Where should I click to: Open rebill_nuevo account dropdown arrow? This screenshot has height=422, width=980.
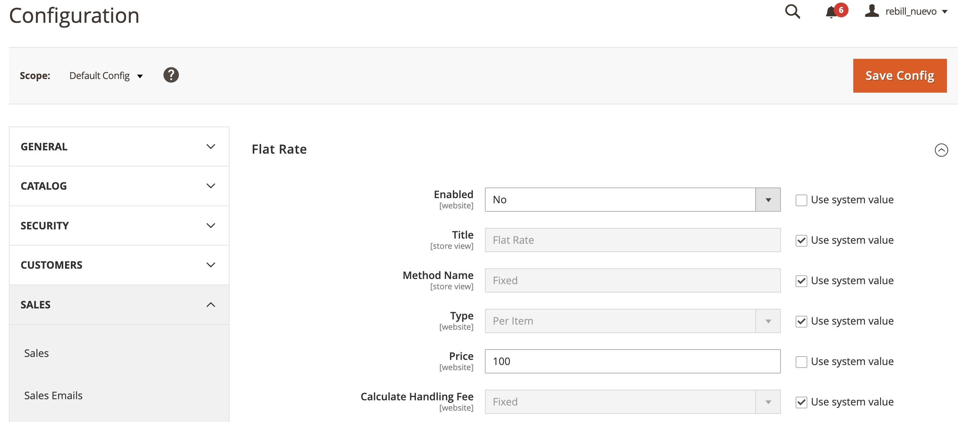(945, 12)
